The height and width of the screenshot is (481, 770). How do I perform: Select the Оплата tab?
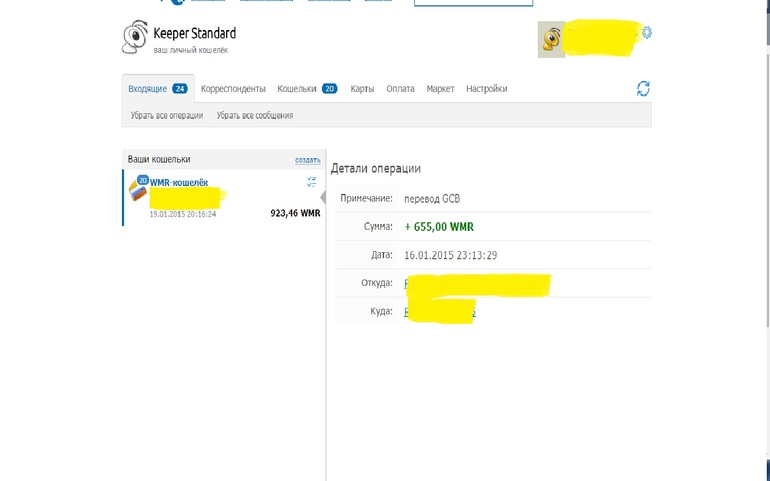click(x=400, y=89)
